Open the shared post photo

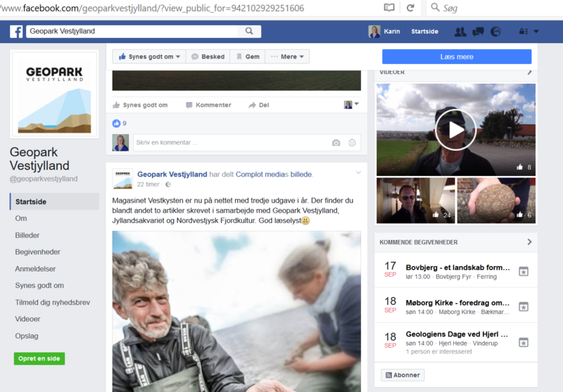[x=236, y=312]
